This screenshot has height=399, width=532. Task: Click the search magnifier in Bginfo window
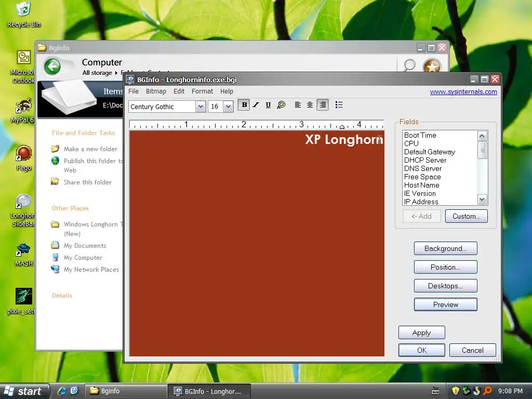click(x=409, y=65)
